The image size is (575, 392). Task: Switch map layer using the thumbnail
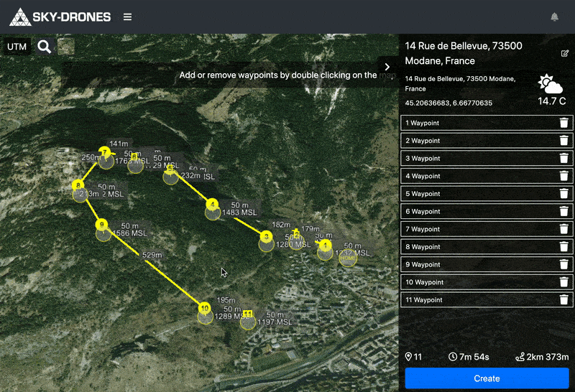(x=66, y=47)
